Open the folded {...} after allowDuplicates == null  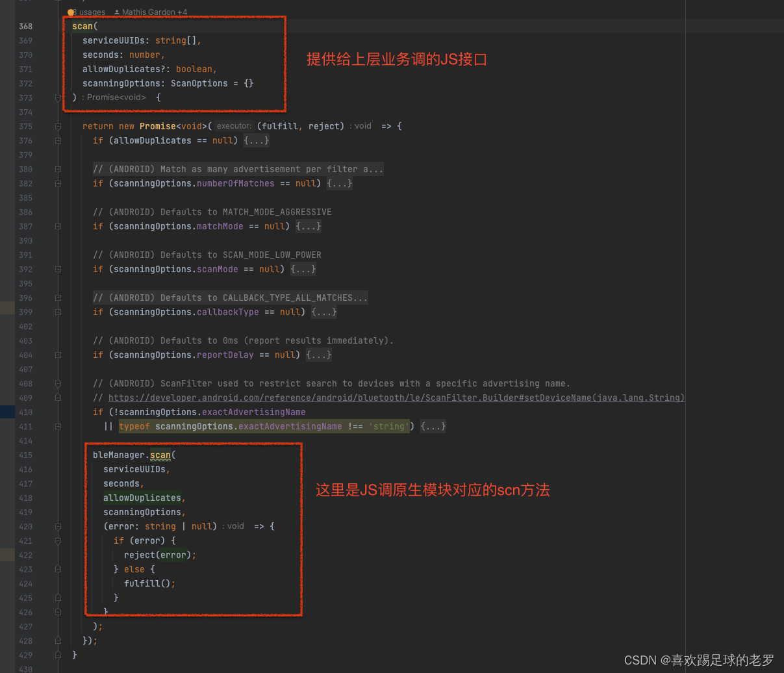pos(257,141)
